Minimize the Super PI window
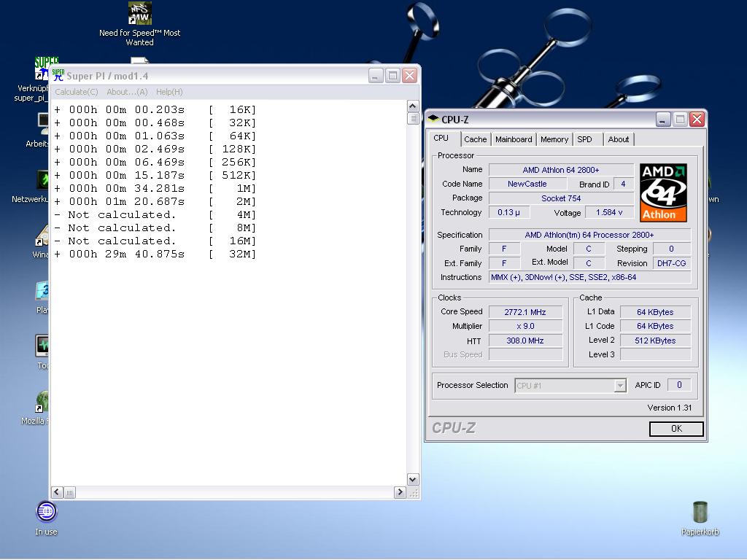This screenshot has width=747, height=560. (376, 76)
